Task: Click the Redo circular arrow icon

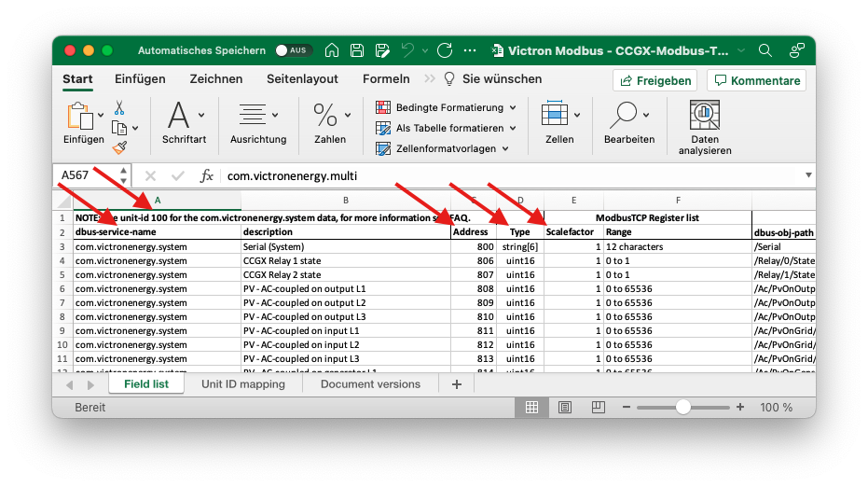Action: tap(445, 50)
